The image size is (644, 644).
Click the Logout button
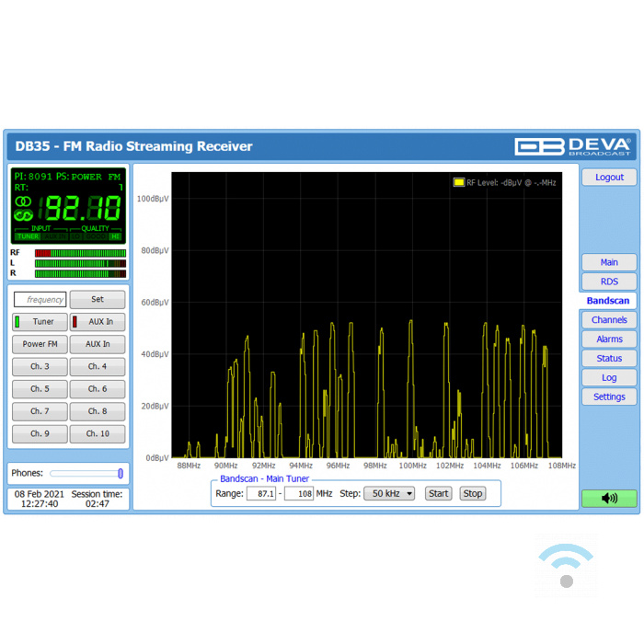coord(608,178)
